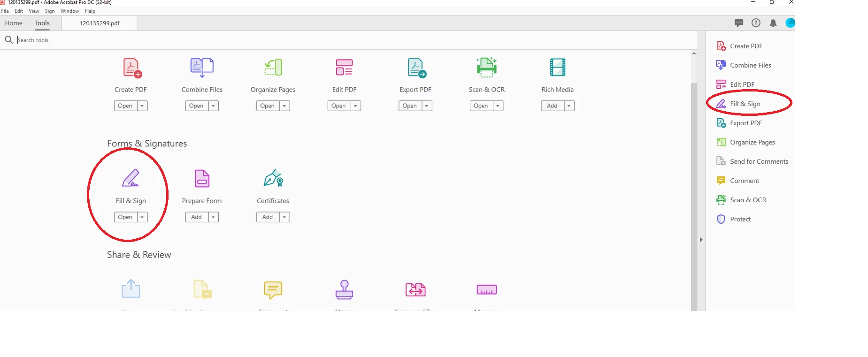Open the Sign menu
This screenshot has width=868, height=357.
(x=50, y=11)
